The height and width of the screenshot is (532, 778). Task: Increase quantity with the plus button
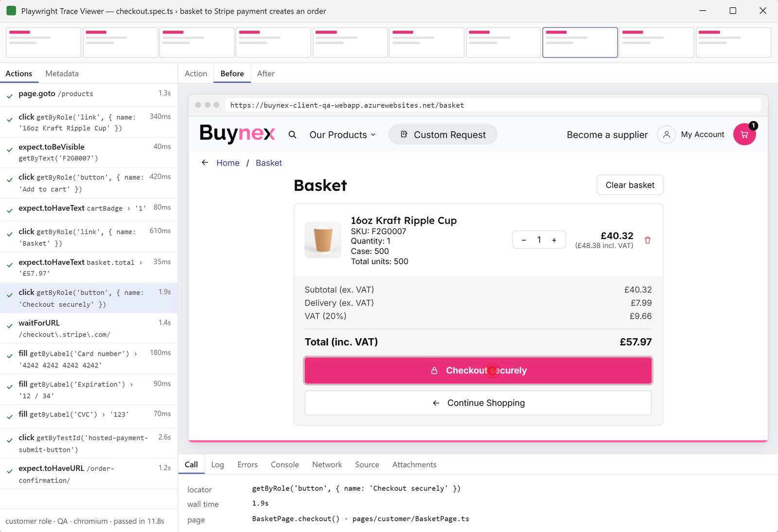[554, 240]
